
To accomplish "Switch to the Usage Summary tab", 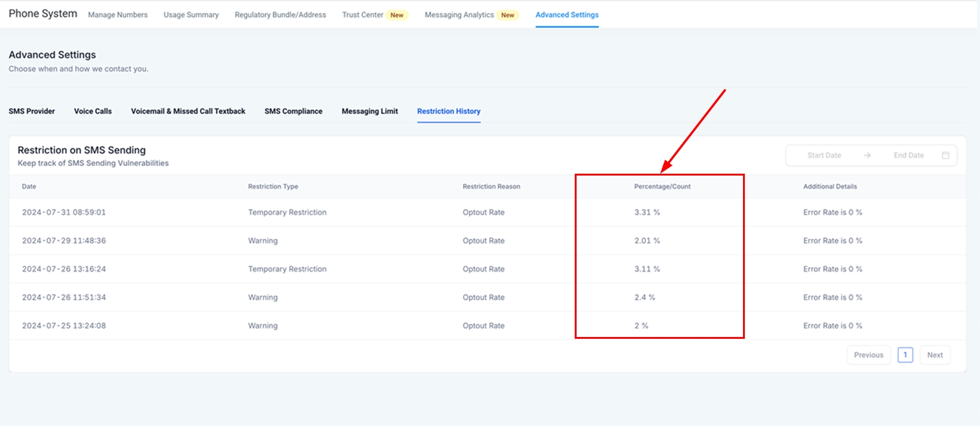I will coord(191,15).
